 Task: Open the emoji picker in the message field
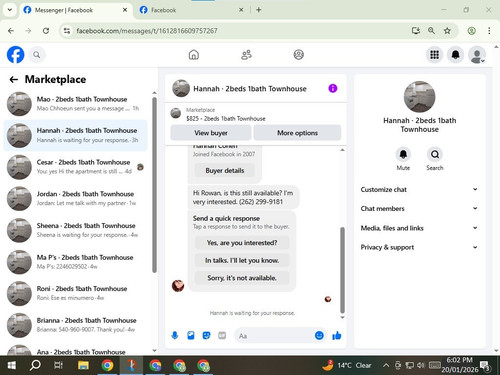pos(319,335)
